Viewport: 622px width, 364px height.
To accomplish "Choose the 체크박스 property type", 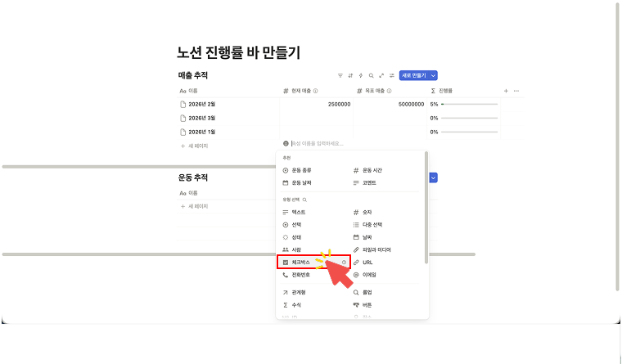I will [313, 263].
